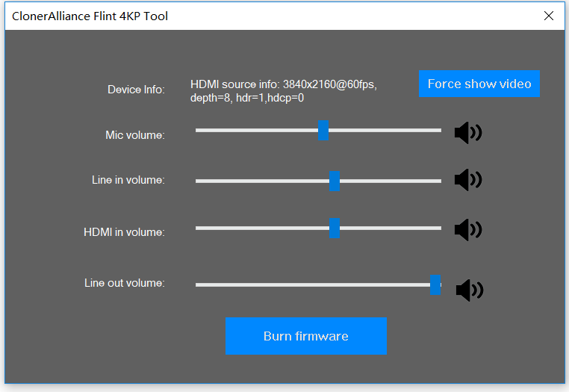The height and width of the screenshot is (392, 569).
Task: Click the Force show video button
Action: pos(479,84)
